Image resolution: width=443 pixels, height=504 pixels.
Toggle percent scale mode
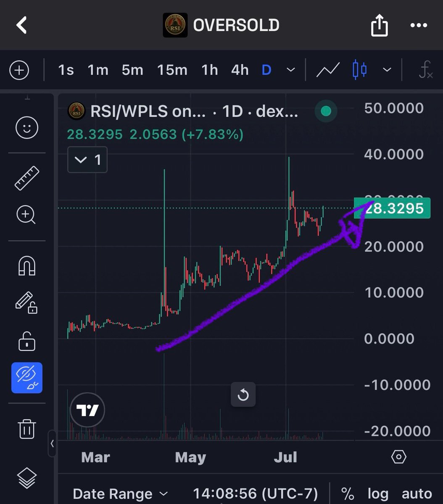coord(347,494)
